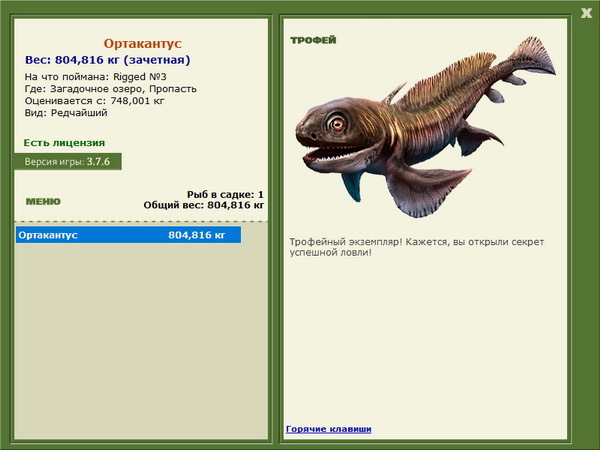The image size is (600, 450).
Task: Click 'Где: Загадочное озеро, Пропасть' text
Action: pos(111,89)
